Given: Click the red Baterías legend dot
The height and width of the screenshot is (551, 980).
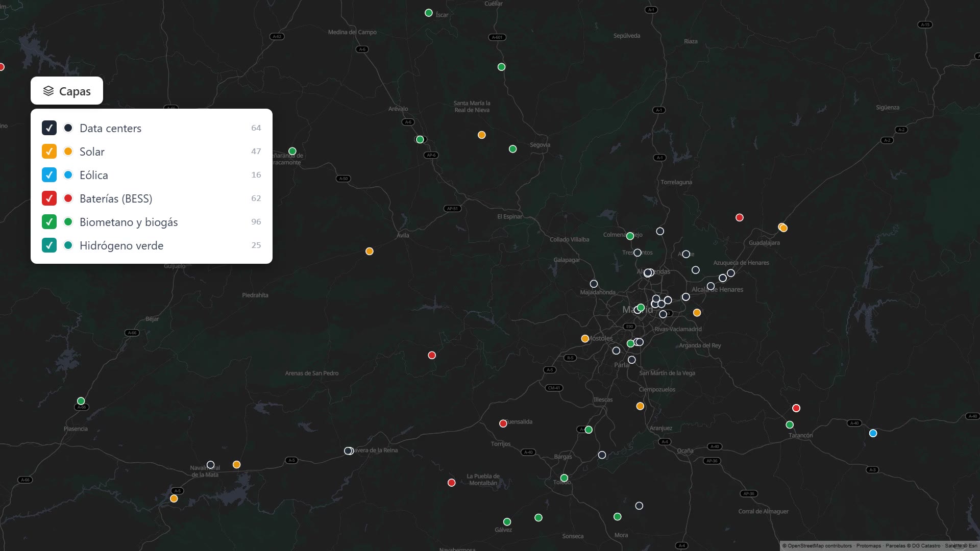Looking at the screenshot, I should coord(68,198).
